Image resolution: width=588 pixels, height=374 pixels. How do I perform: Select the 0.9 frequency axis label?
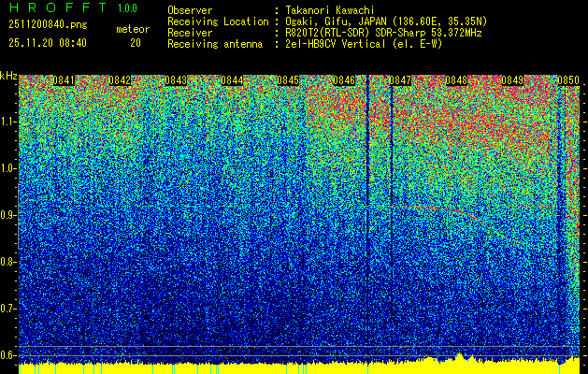(8, 215)
